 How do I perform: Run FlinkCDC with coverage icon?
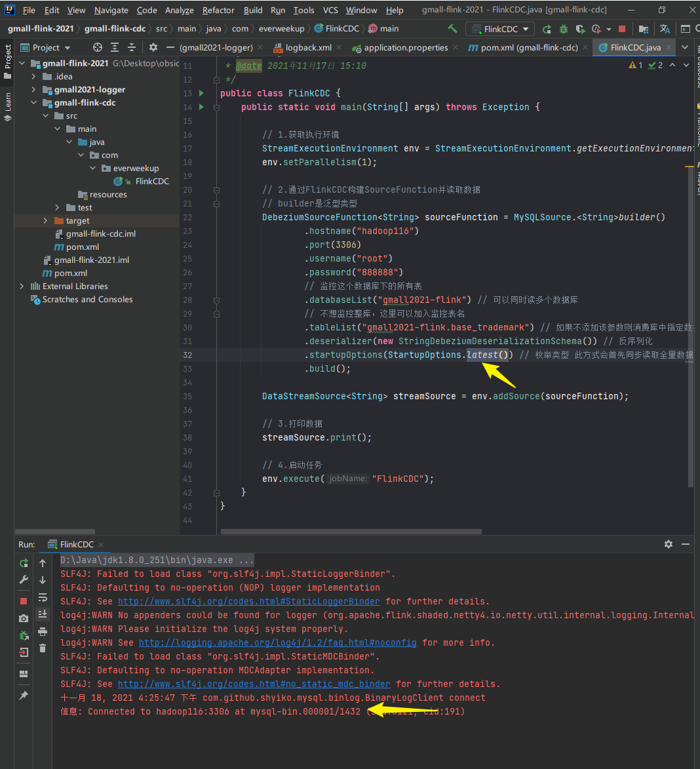581,30
